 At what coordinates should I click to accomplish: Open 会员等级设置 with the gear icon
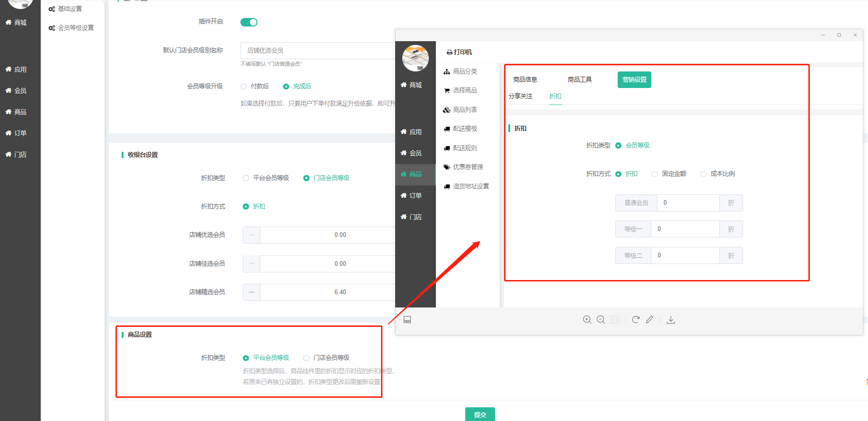(71, 28)
